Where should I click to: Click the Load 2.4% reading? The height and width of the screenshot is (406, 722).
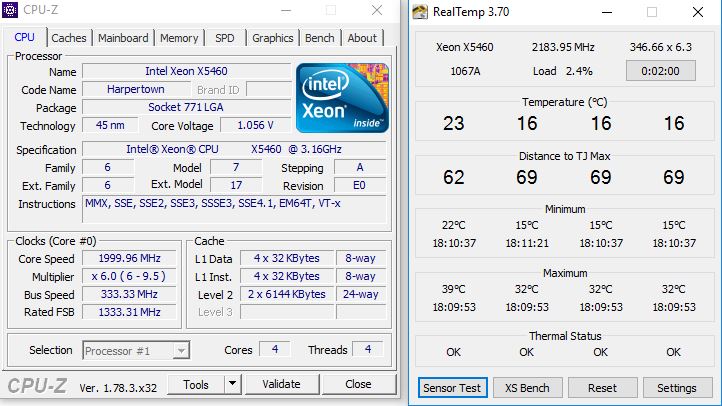563,71
